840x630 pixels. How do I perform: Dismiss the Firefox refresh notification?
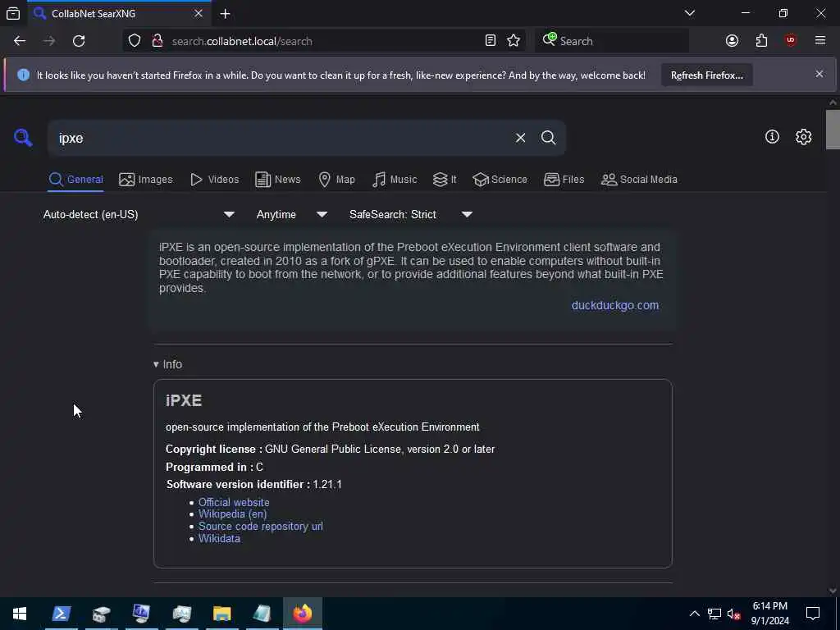coord(819,74)
